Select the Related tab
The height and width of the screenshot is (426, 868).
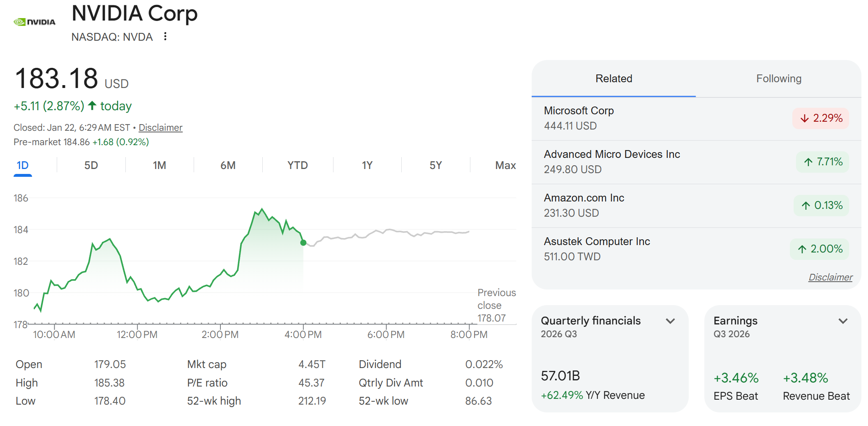613,78
